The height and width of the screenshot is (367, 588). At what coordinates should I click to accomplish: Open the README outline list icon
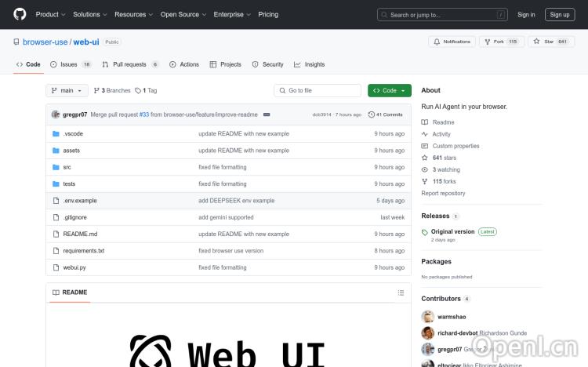click(401, 293)
